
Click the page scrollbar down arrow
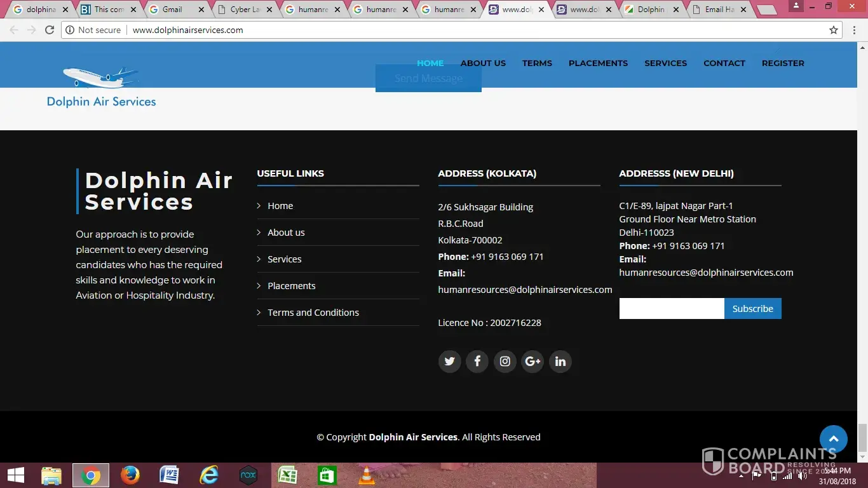pyautogui.click(x=862, y=457)
